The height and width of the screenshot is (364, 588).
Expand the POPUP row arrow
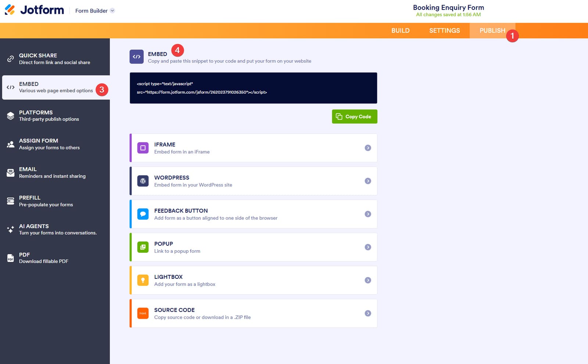pos(367,247)
